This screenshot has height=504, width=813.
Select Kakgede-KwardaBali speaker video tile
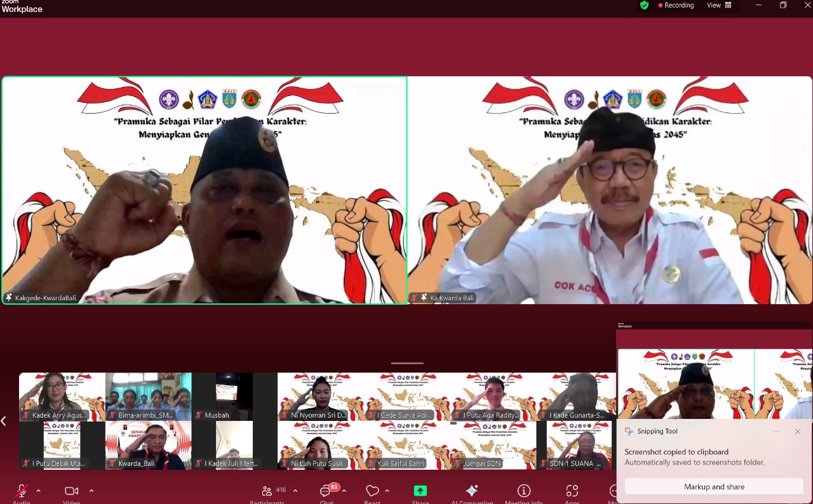click(205, 190)
